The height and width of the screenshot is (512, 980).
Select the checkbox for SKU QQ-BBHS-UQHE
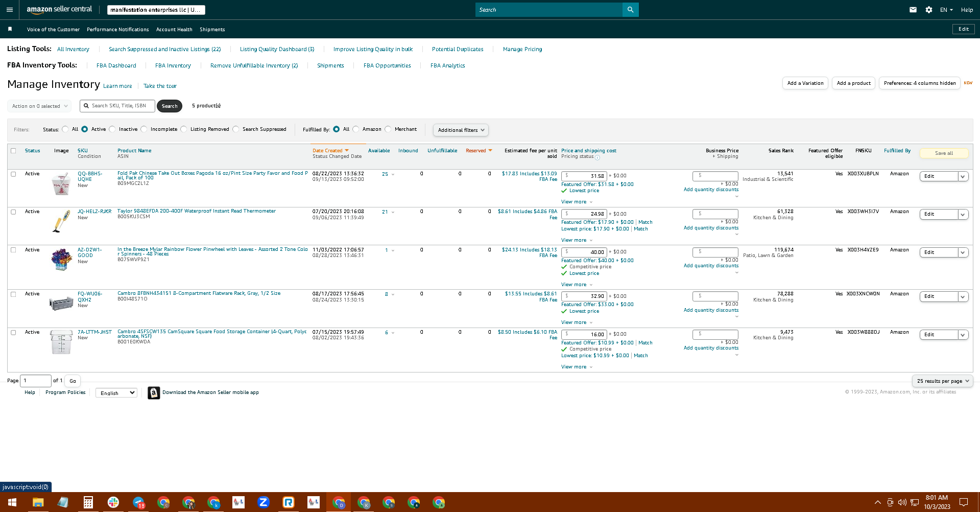pos(13,174)
